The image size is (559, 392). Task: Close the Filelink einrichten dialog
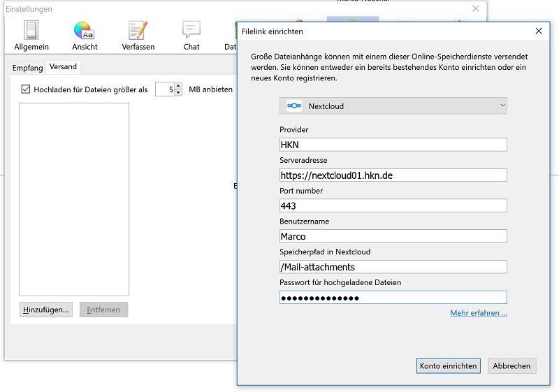(x=539, y=31)
